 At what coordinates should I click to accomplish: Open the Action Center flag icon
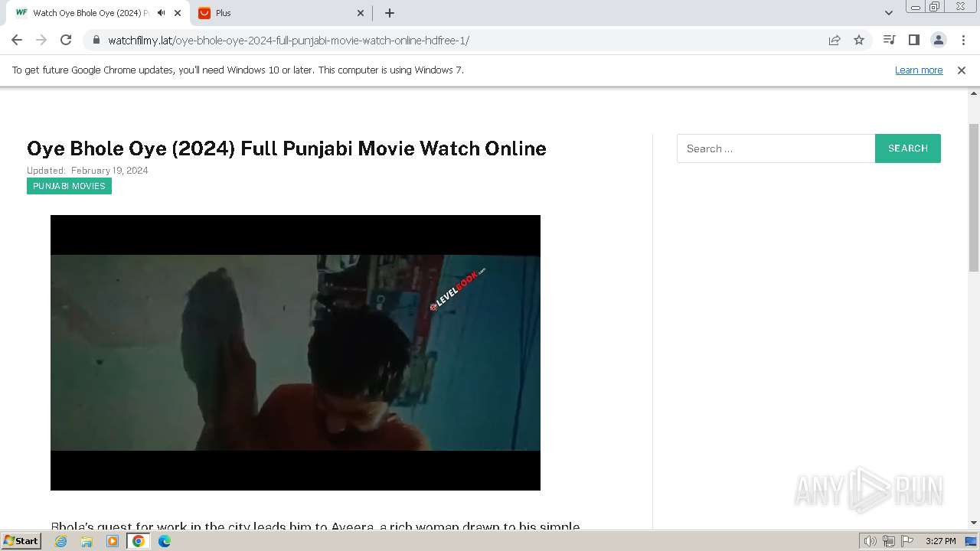pyautogui.click(x=907, y=541)
